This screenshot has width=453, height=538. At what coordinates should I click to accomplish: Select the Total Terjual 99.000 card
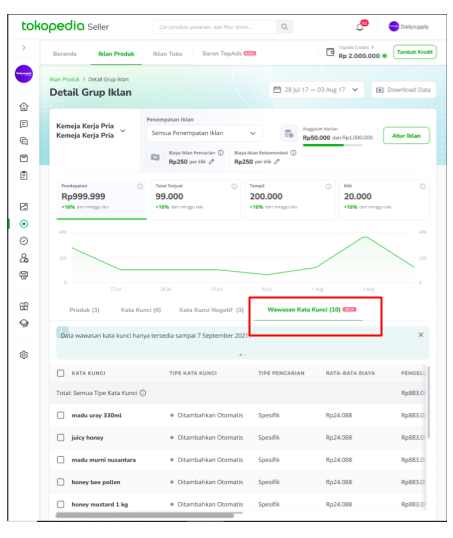196,200
